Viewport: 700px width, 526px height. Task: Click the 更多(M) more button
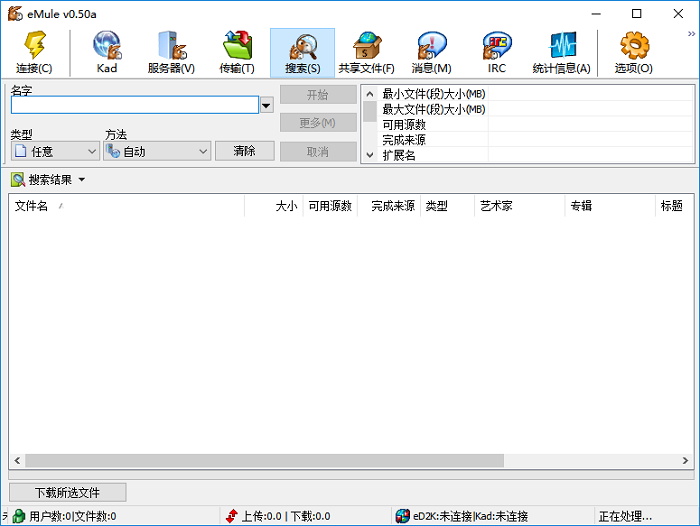pyautogui.click(x=318, y=123)
